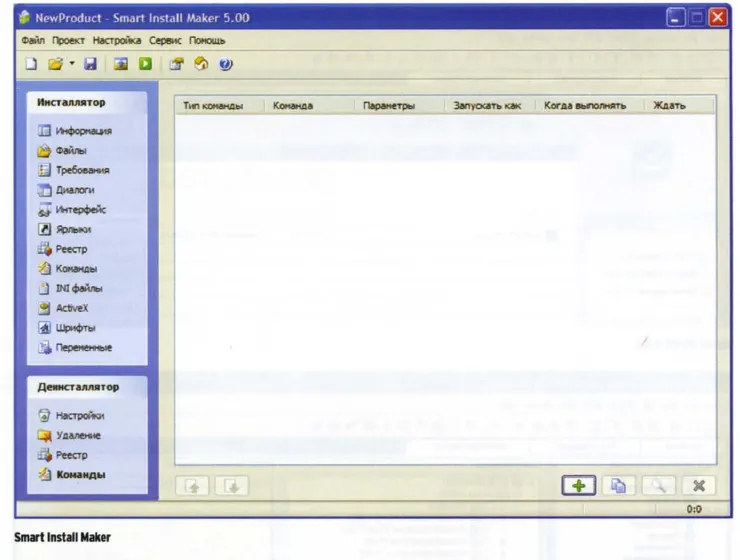
Task: Open uninstaller Настройки section
Action: pos(80,416)
